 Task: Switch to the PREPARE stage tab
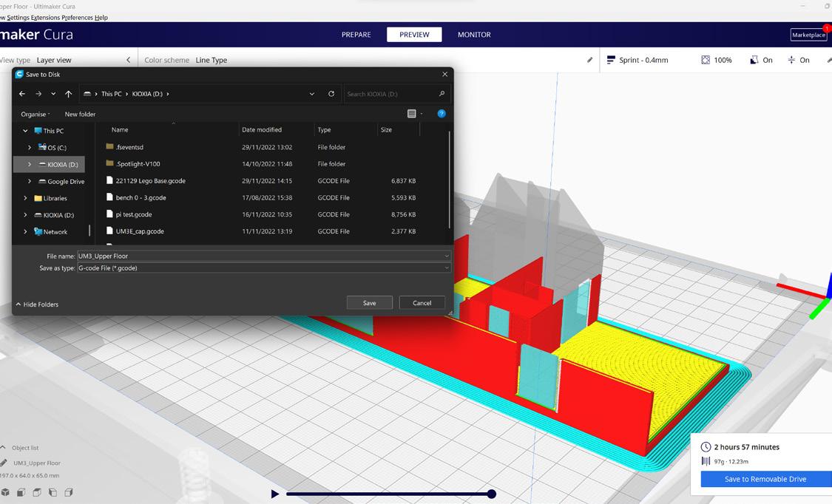pyautogui.click(x=356, y=35)
